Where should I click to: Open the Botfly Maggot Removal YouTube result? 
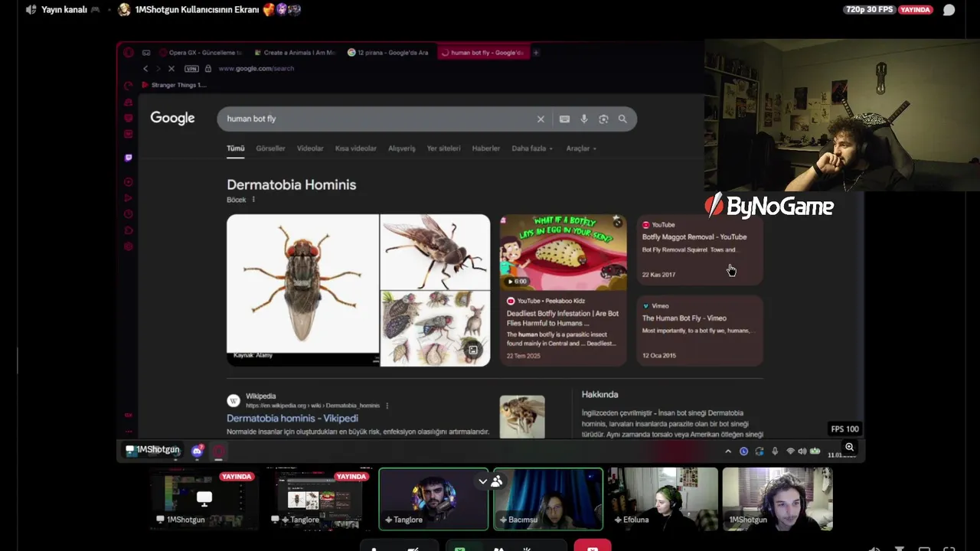tap(700, 249)
